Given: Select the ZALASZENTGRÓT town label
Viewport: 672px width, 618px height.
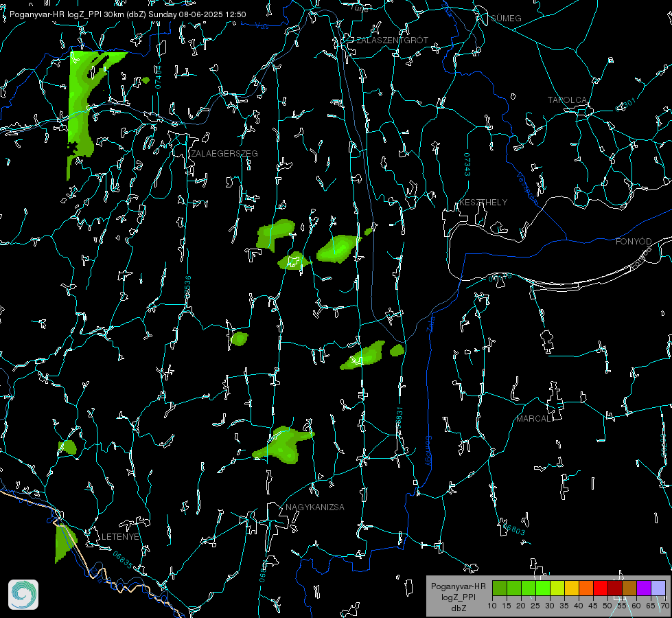Looking at the screenshot, I should pos(392,41).
